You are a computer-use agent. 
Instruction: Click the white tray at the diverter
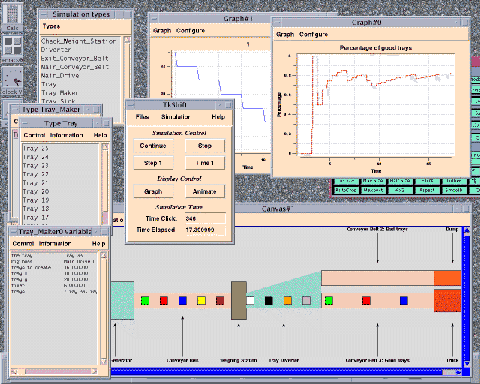point(250,301)
